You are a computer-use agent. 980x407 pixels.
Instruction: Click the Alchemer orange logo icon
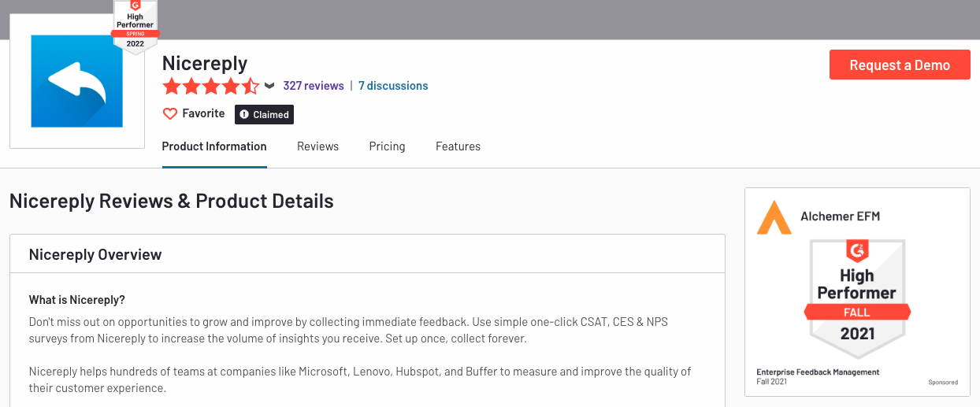tap(774, 217)
